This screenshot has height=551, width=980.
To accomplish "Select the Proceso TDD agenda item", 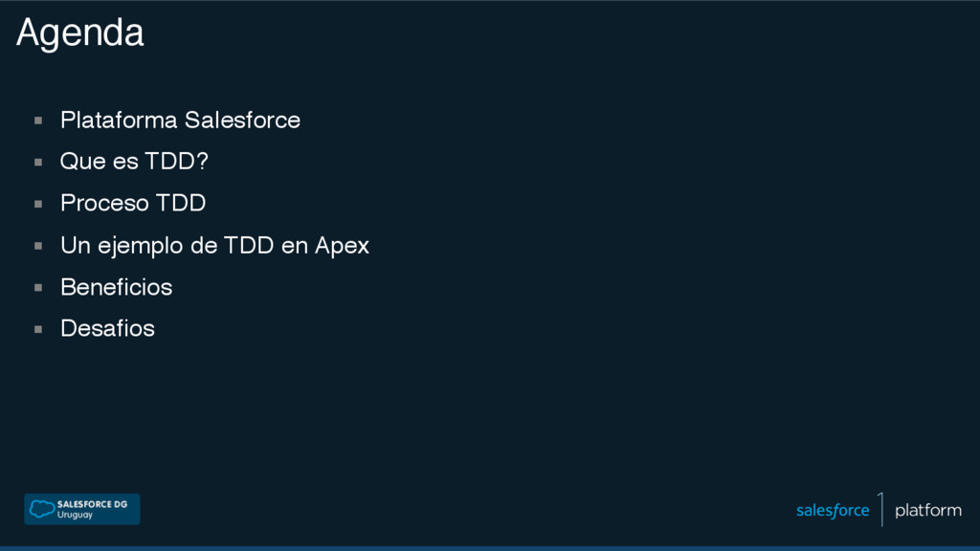I will [132, 203].
